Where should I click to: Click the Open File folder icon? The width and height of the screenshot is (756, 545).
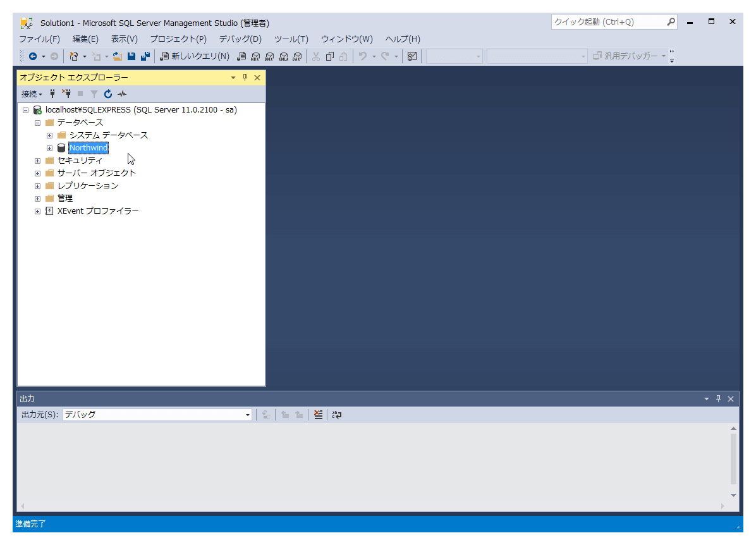(118, 56)
